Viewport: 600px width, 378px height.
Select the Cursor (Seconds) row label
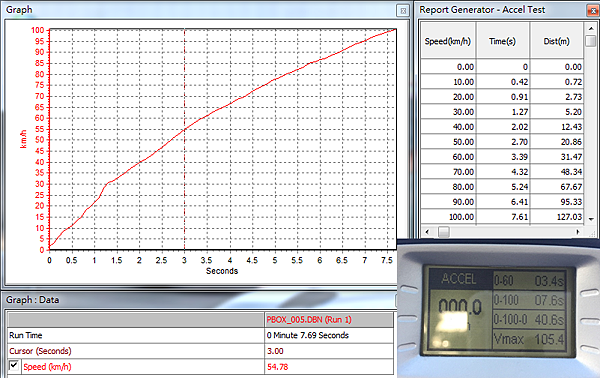[x=136, y=351]
